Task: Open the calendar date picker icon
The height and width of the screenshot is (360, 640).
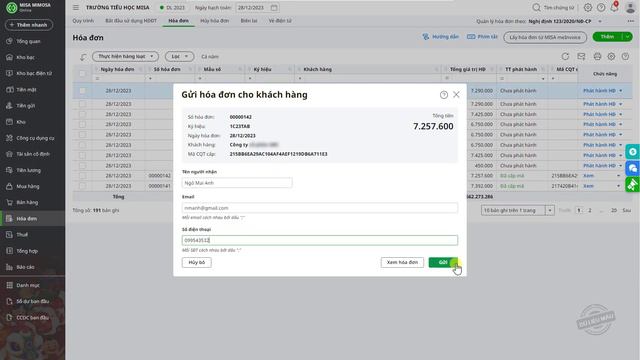Action: pos(274,7)
